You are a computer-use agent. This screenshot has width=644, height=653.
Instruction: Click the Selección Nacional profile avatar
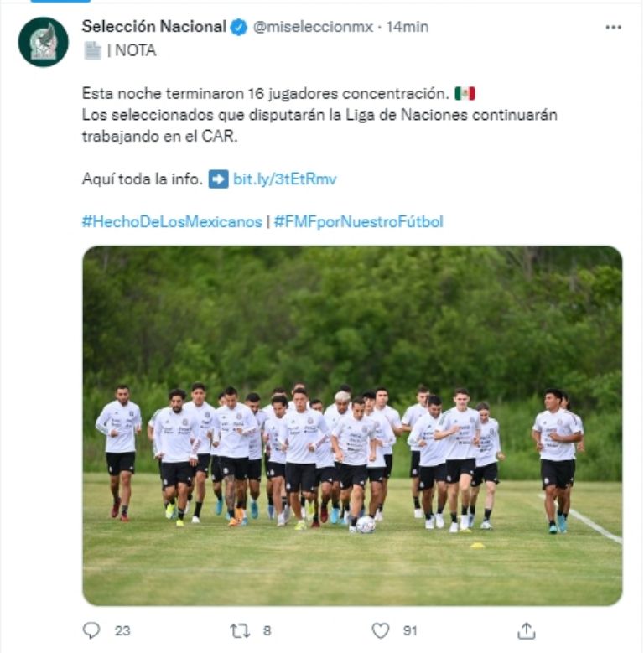[44, 42]
